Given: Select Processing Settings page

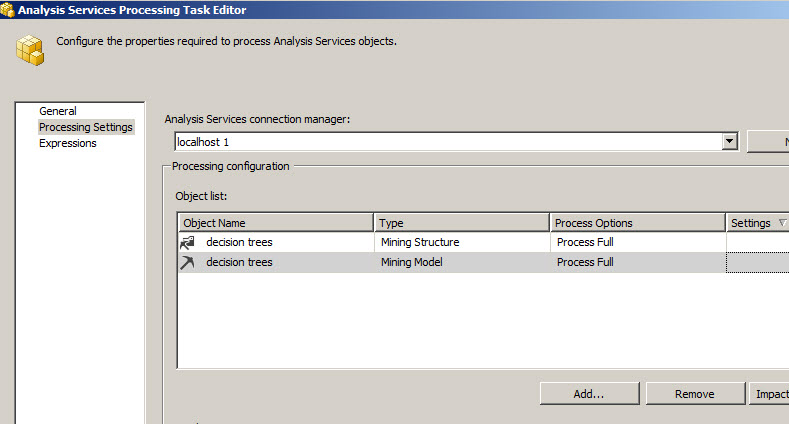Looking at the screenshot, I should point(85,127).
